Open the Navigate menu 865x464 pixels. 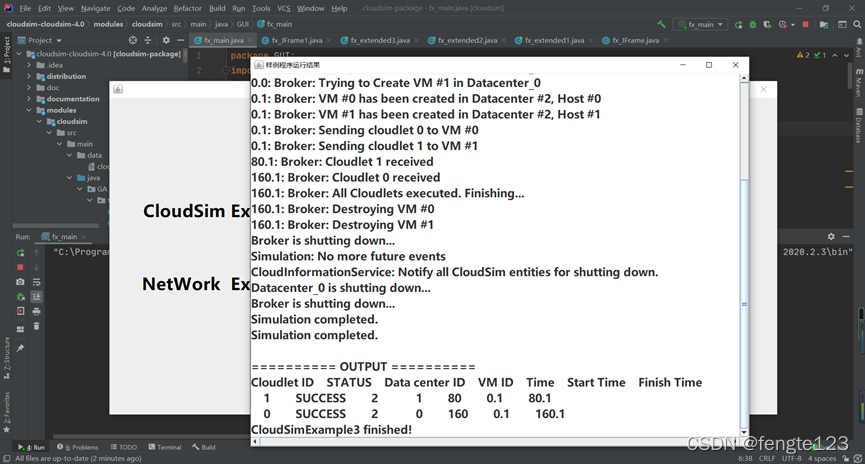tap(95, 8)
